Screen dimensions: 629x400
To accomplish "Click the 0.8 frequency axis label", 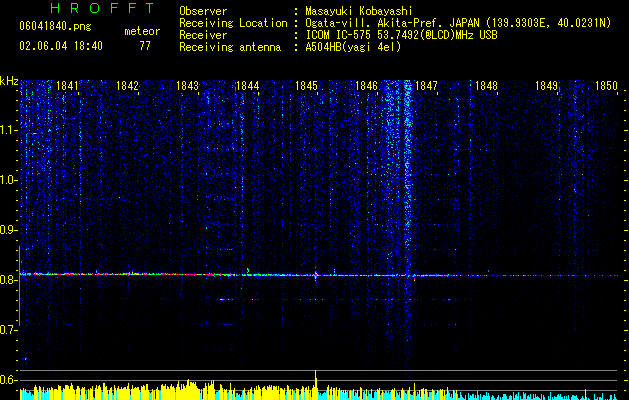I will click(x=8, y=280).
